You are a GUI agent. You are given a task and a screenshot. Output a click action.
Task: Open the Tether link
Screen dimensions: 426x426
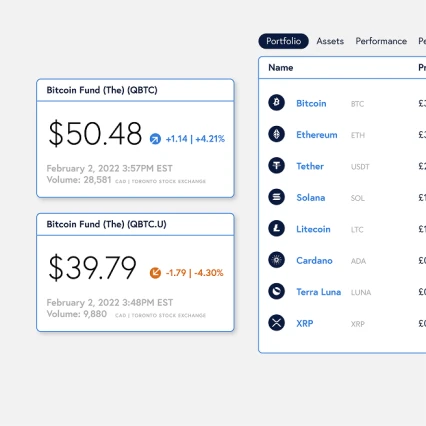[x=310, y=166]
